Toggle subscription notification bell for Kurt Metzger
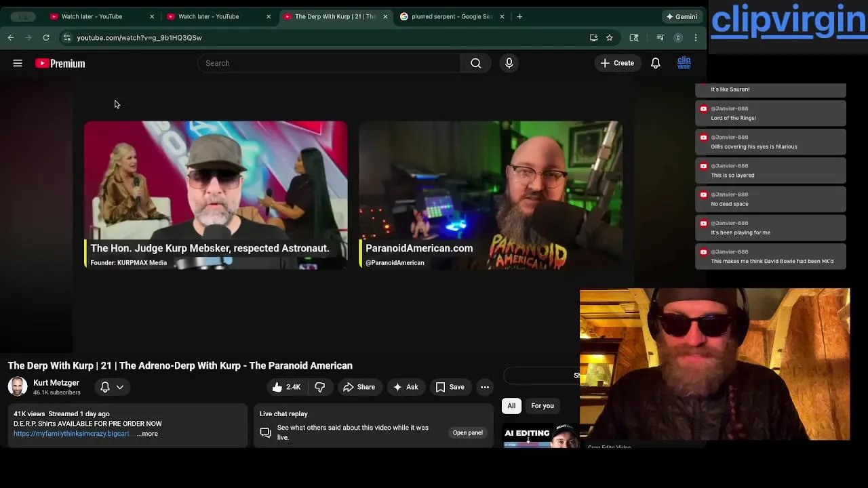Image resolution: width=868 pixels, height=488 pixels. (105, 387)
